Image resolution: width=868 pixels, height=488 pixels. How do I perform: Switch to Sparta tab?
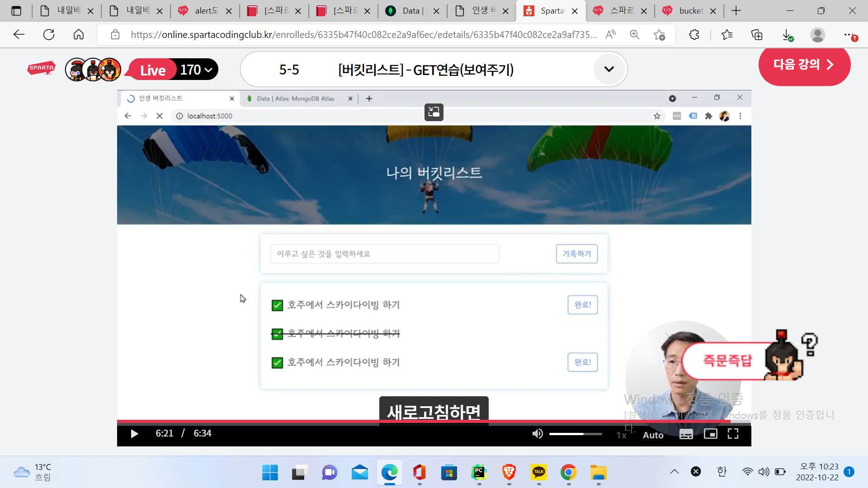(x=551, y=11)
